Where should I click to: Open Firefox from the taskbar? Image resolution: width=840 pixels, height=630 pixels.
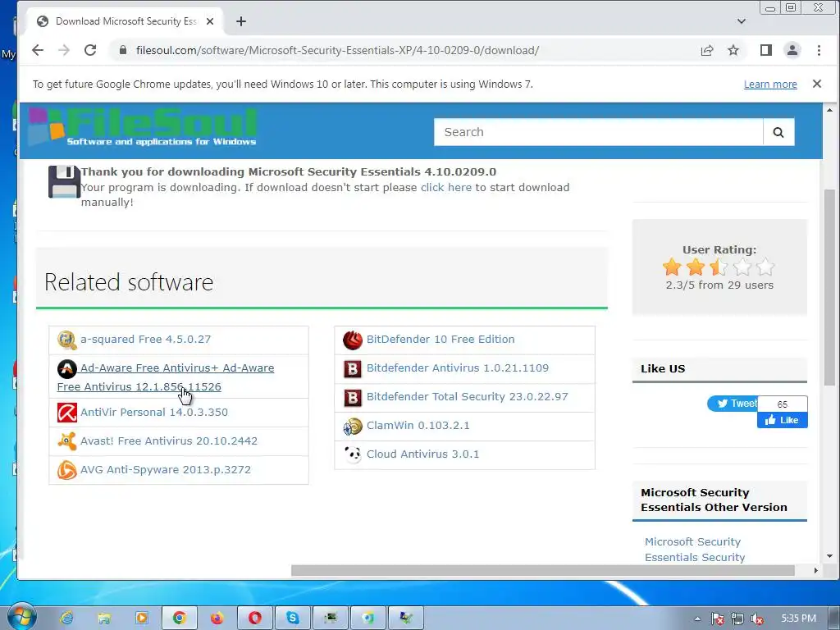tap(217, 619)
